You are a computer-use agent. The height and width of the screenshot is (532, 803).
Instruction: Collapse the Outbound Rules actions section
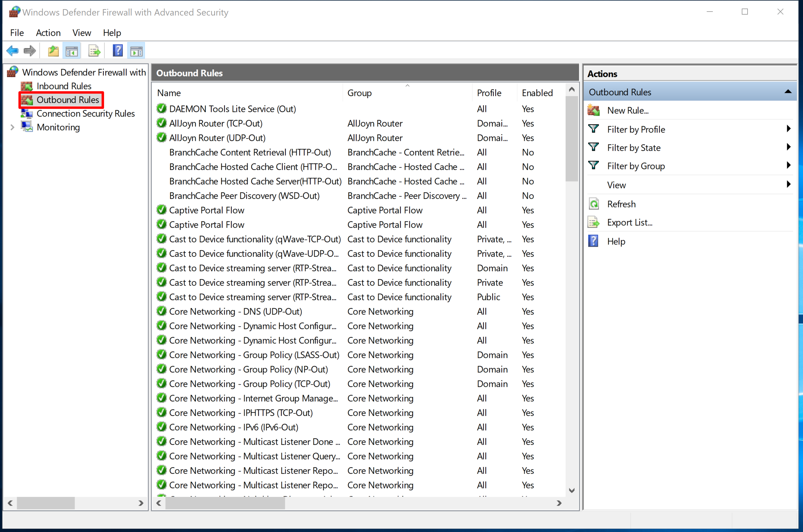tap(788, 92)
